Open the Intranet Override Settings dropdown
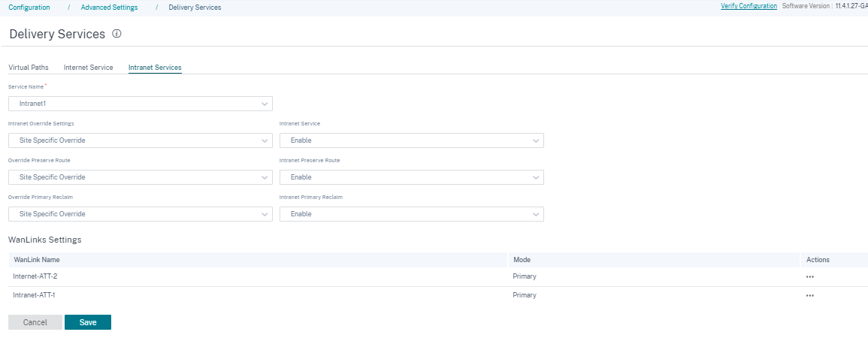 (x=141, y=140)
